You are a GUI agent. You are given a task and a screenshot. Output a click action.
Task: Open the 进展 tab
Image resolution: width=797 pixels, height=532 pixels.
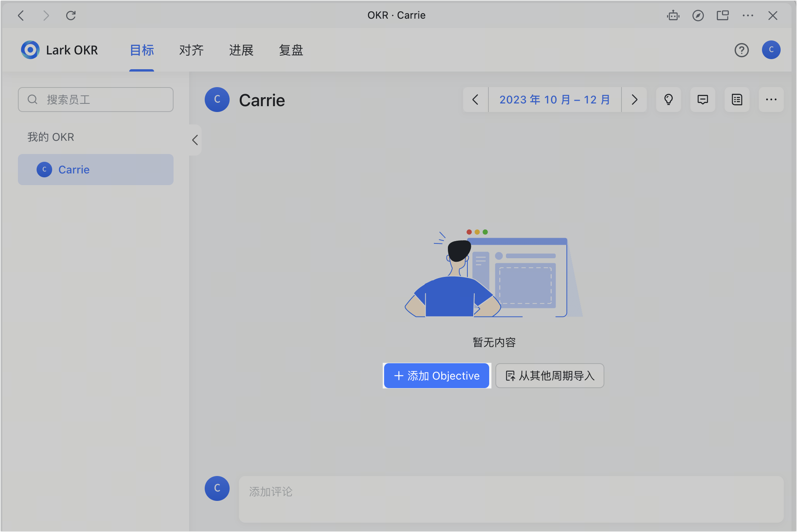[241, 50]
